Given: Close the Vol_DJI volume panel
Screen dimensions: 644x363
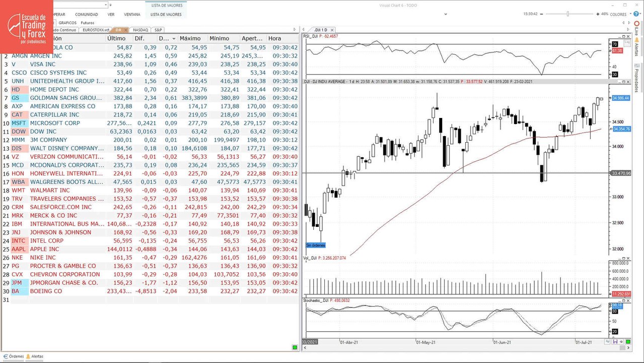Looking at the screenshot, I should (x=628, y=258).
